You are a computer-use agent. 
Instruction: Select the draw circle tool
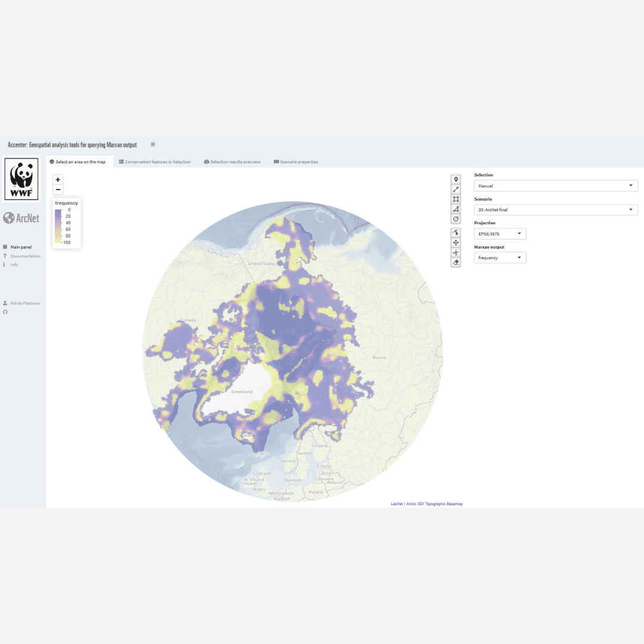[456, 219]
